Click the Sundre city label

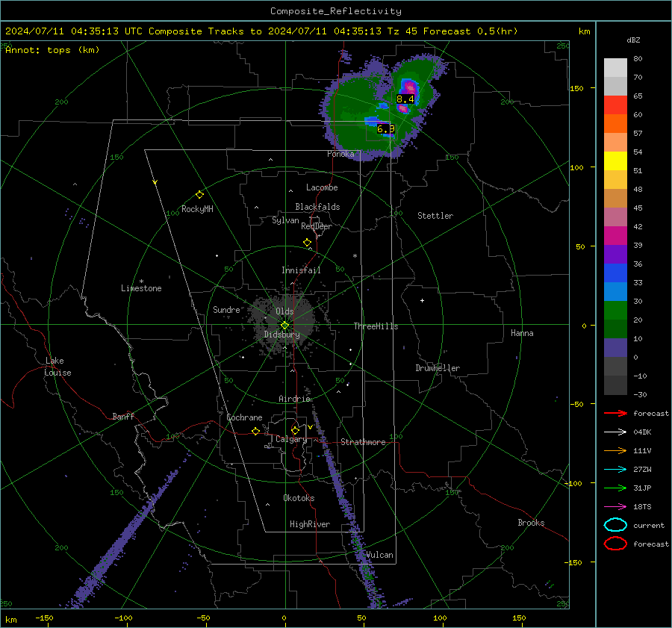226,309
